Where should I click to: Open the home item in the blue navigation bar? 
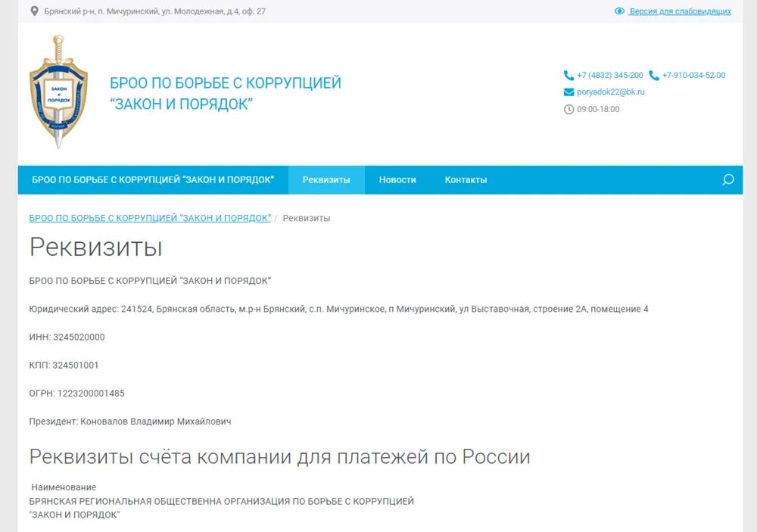coord(153,179)
